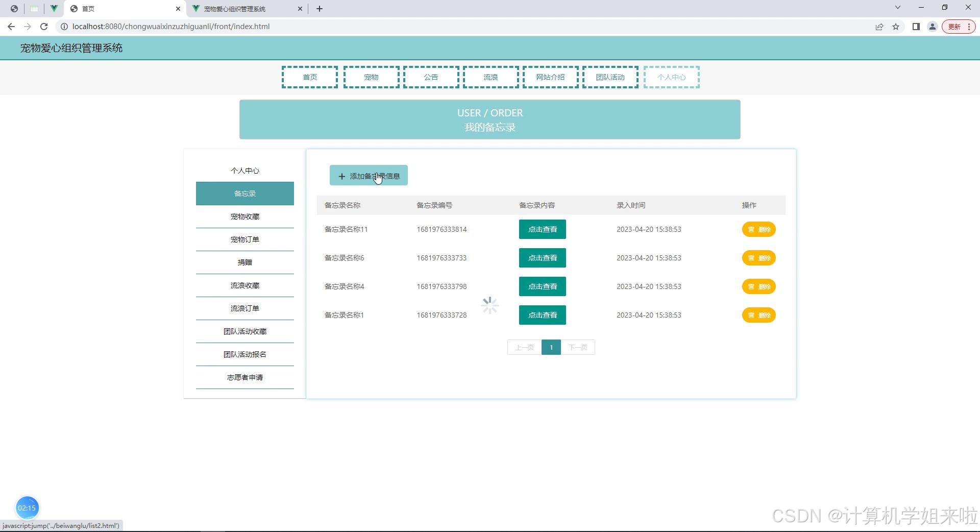Delete the 备忘录名称1 row
980x532 pixels.
759,315
